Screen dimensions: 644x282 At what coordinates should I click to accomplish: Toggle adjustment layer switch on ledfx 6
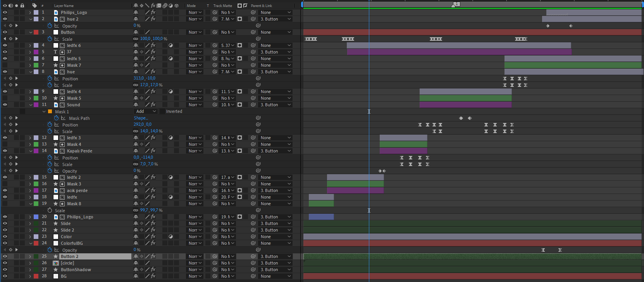point(170,45)
